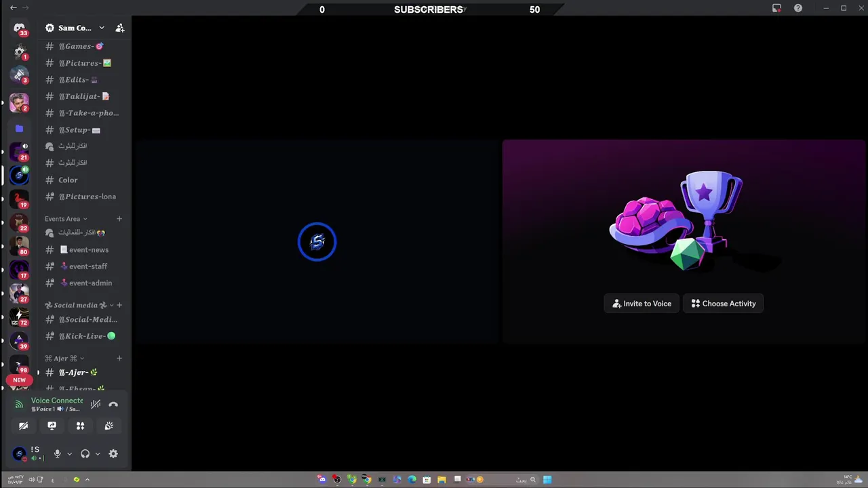Open the Games channel

(x=83, y=46)
